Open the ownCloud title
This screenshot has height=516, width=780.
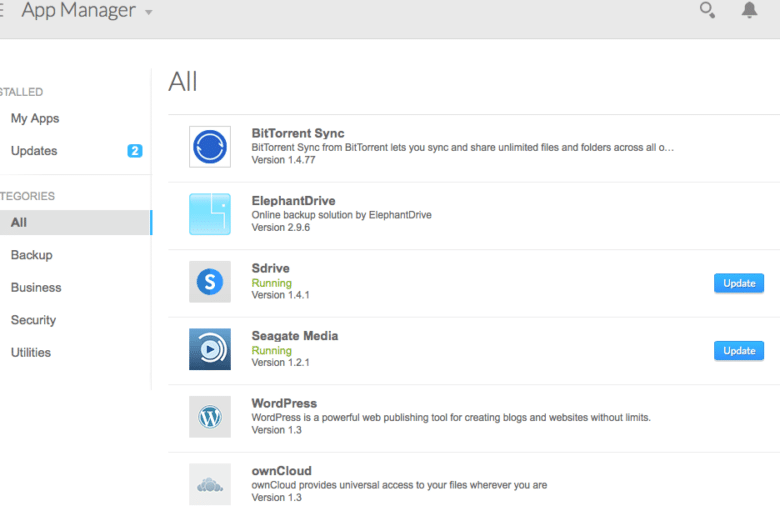(282, 471)
